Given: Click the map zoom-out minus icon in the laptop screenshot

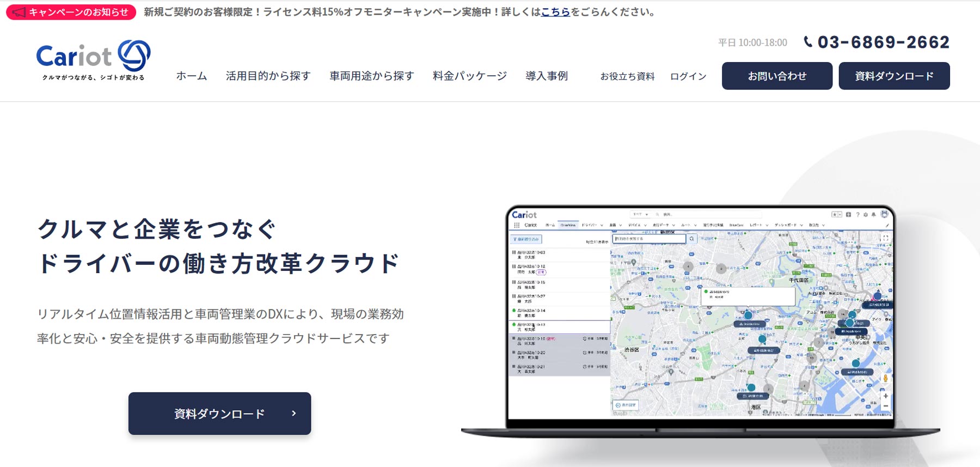Looking at the screenshot, I should pos(885,406).
